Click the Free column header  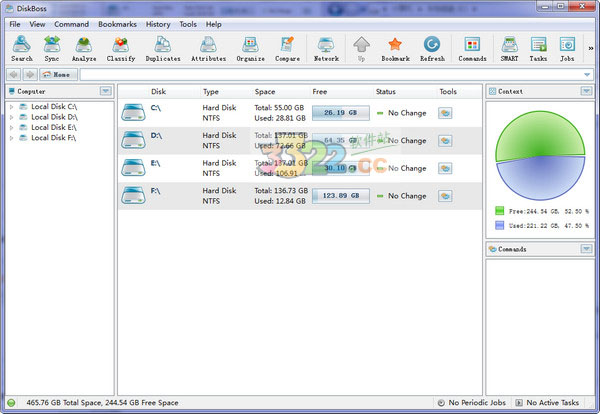pos(320,91)
